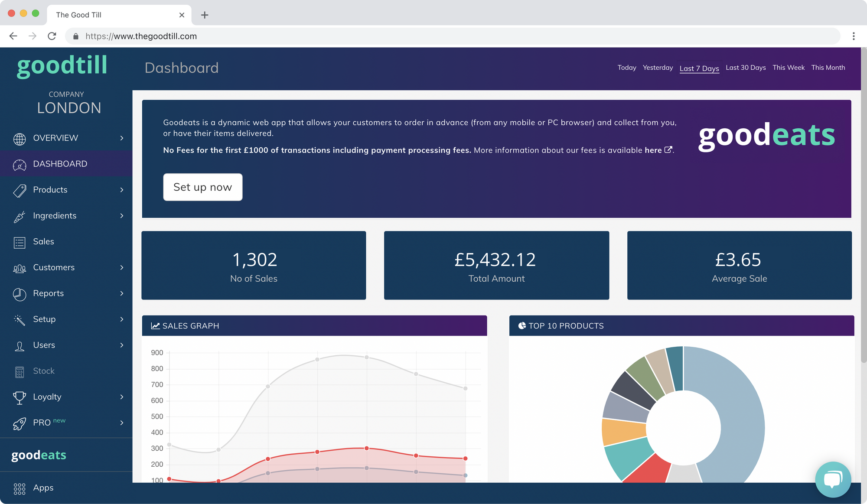867x504 pixels.
Task: Open the chat bubble widget
Action: pos(833,479)
